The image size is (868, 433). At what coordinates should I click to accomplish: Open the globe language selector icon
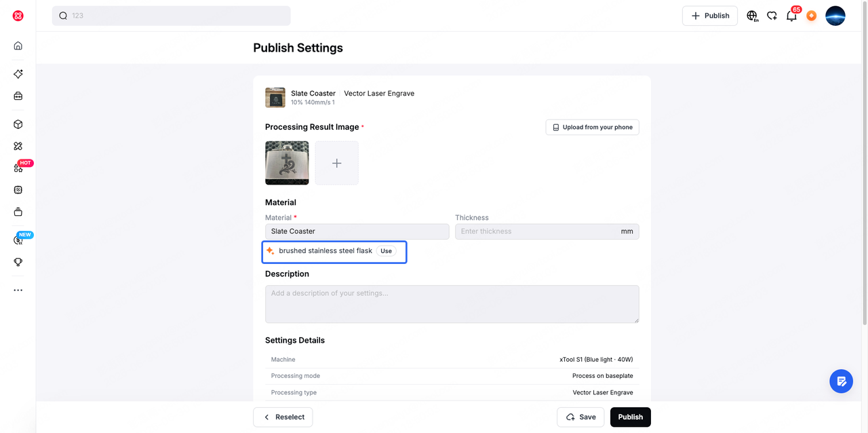coord(752,16)
